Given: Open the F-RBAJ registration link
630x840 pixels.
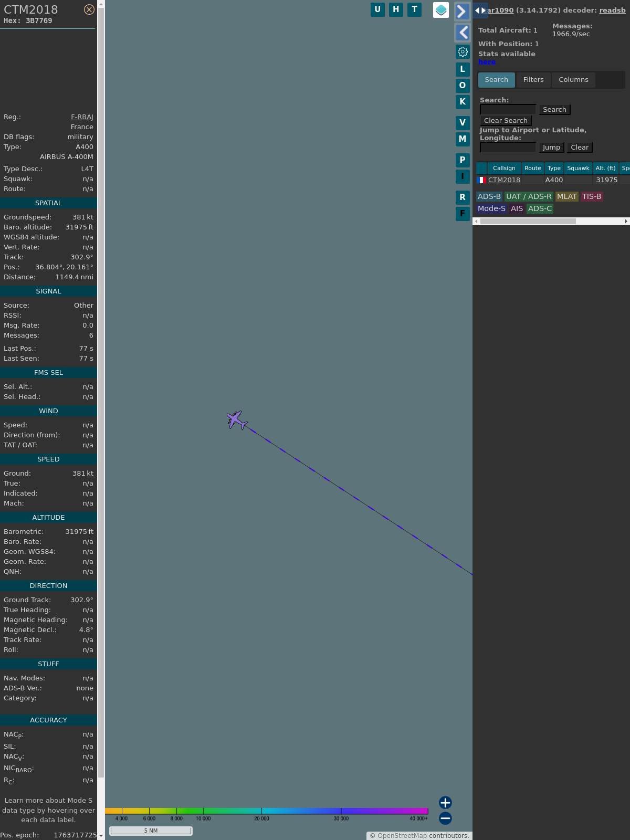Looking at the screenshot, I should pyautogui.click(x=82, y=117).
